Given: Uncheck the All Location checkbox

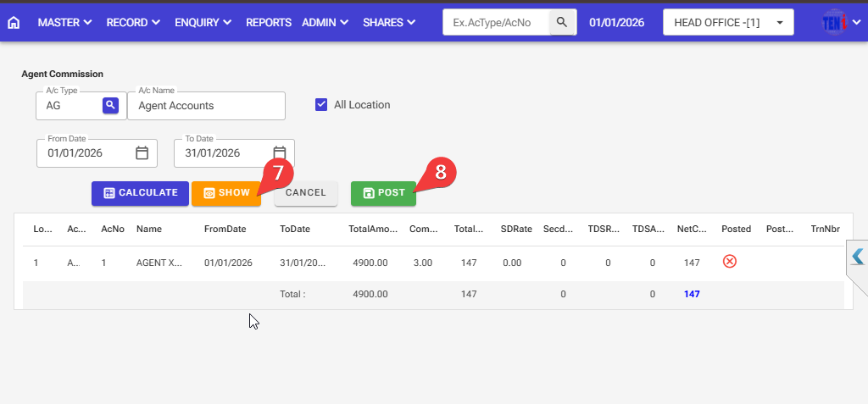Looking at the screenshot, I should point(321,105).
